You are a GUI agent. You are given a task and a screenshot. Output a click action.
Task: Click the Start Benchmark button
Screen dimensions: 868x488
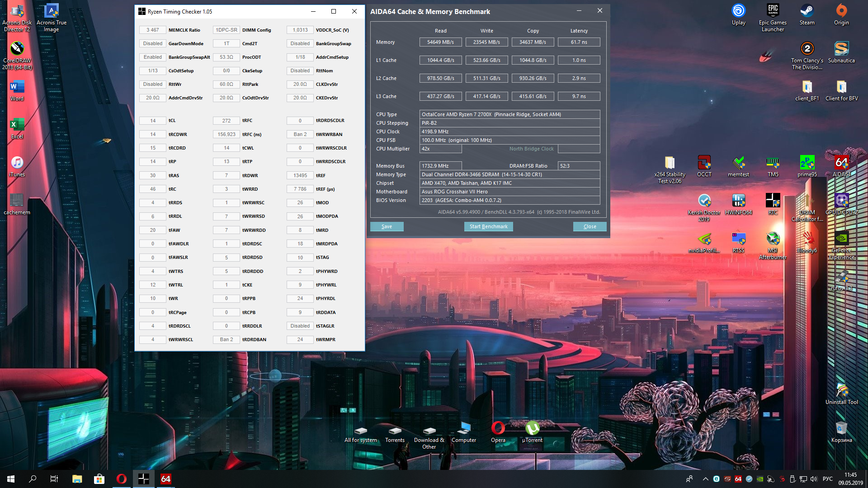coord(488,226)
